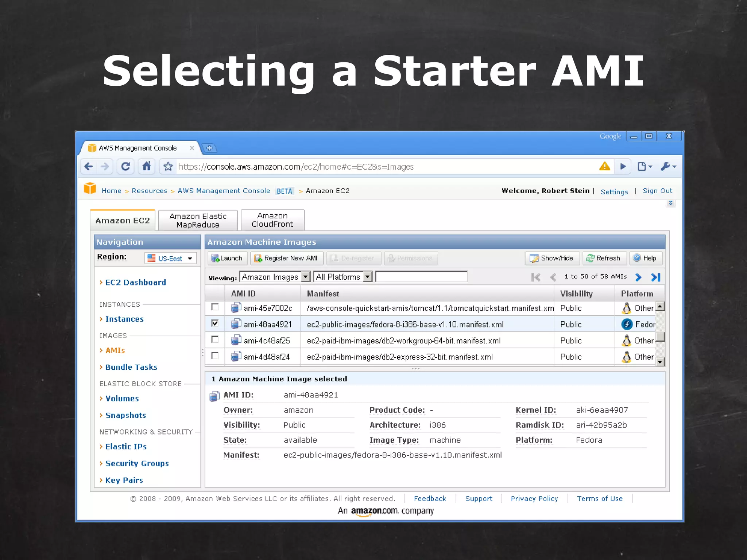
Task: Go to the next page of AMIs
Action: click(638, 277)
